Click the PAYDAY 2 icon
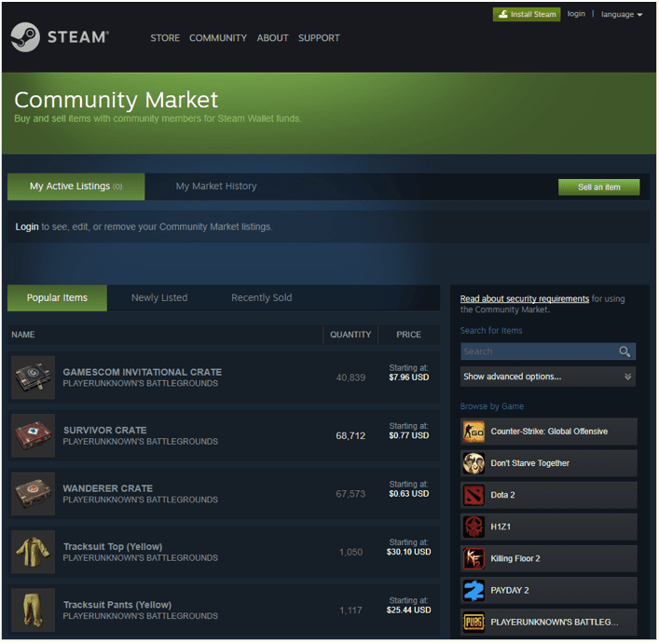 tap(474, 590)
